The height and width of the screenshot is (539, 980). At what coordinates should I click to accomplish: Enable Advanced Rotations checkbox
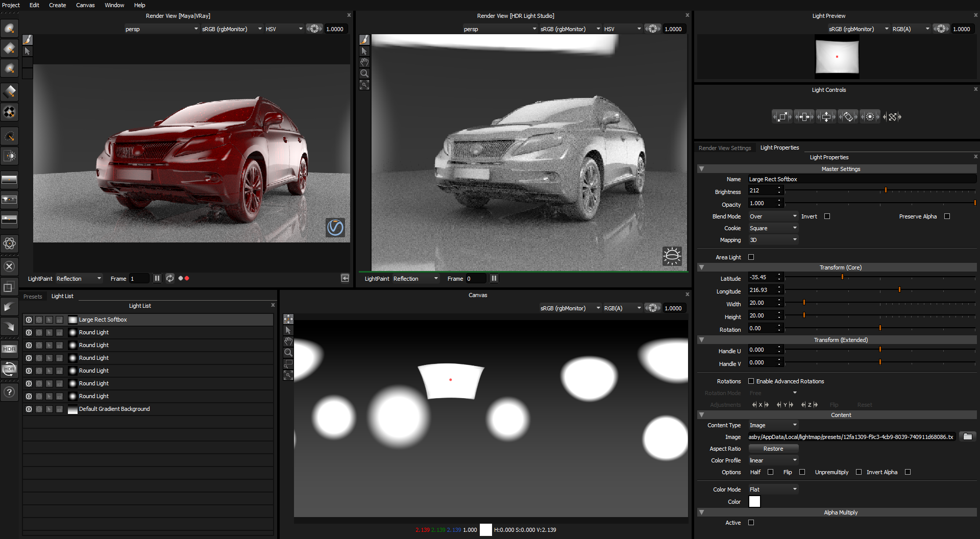pos(751,381)
